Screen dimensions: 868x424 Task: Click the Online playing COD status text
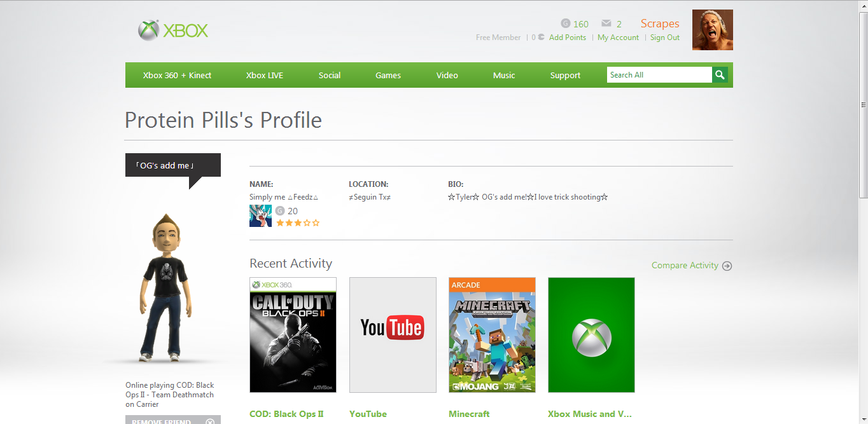tap(170, 395)
